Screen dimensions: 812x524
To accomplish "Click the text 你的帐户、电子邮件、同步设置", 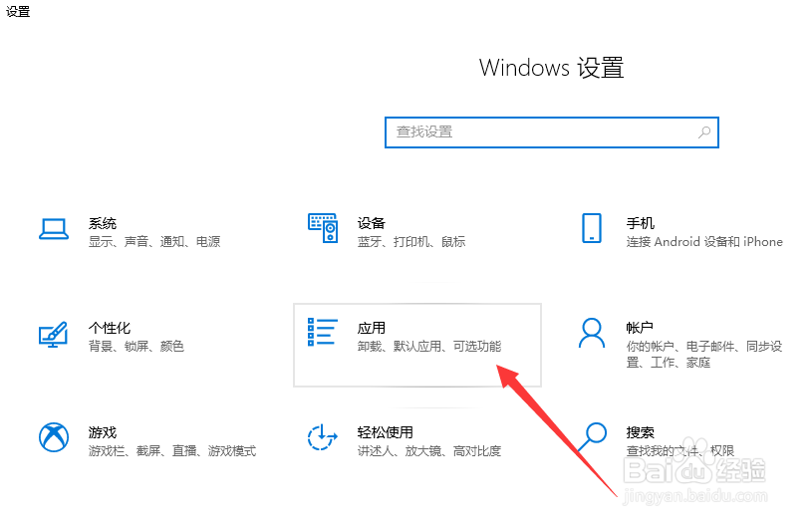I will click(704, 355).
